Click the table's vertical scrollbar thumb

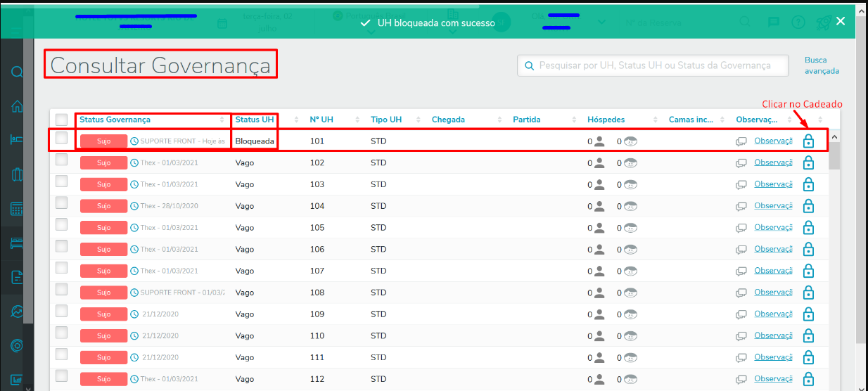point(834,155)
